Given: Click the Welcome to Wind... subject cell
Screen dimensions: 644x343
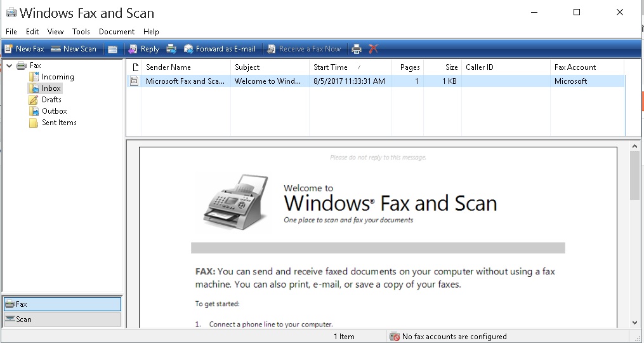Looking at the screenshot, I should [267, 81].
